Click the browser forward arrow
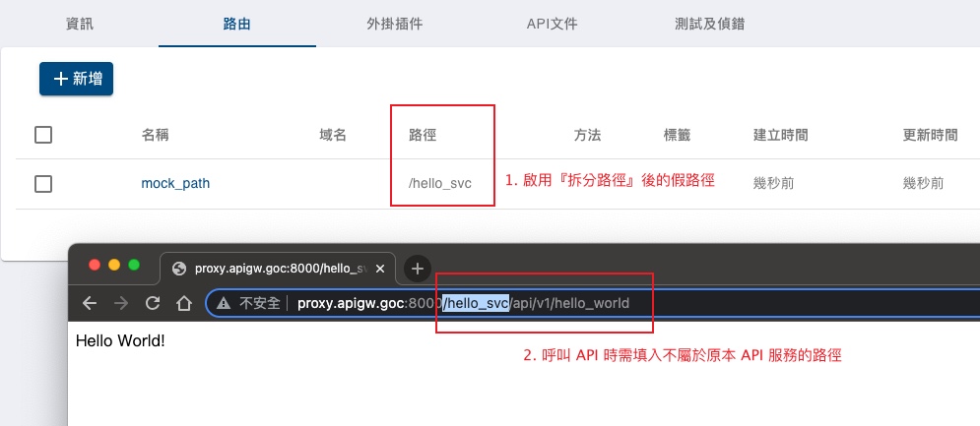Viewport: 980px width, 426px height. tap(121, 304)
